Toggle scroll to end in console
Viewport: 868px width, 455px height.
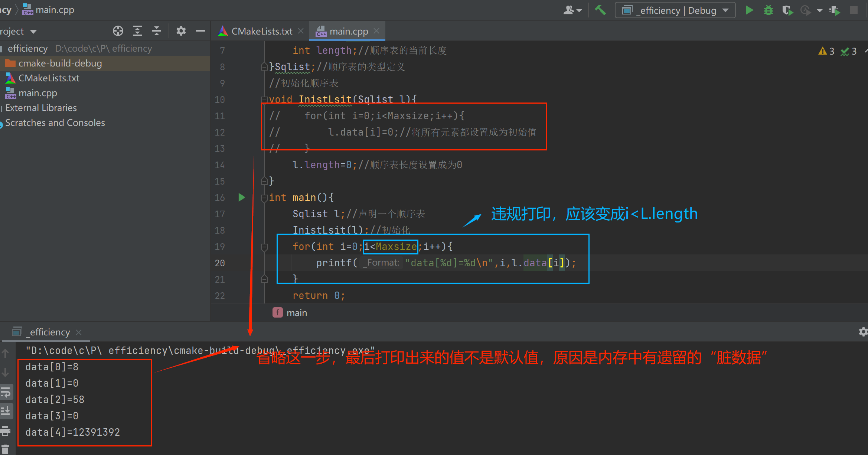[6, 410]
